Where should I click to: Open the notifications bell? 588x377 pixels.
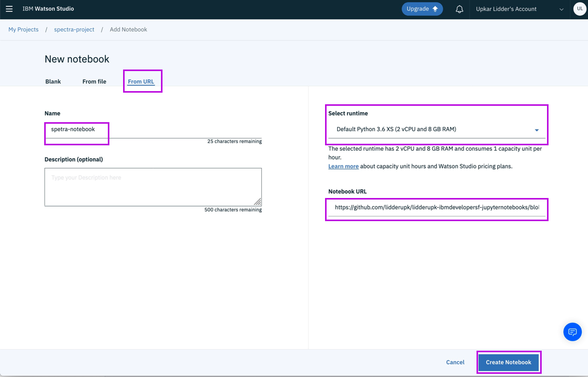459,9
